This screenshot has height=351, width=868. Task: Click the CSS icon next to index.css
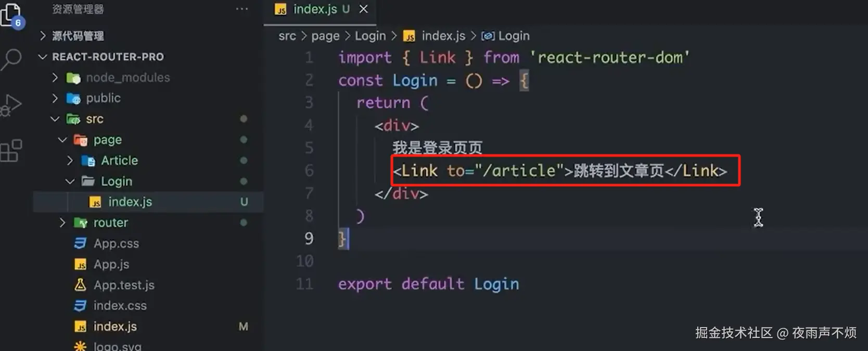pyautogui.click(x=80, y=306)
